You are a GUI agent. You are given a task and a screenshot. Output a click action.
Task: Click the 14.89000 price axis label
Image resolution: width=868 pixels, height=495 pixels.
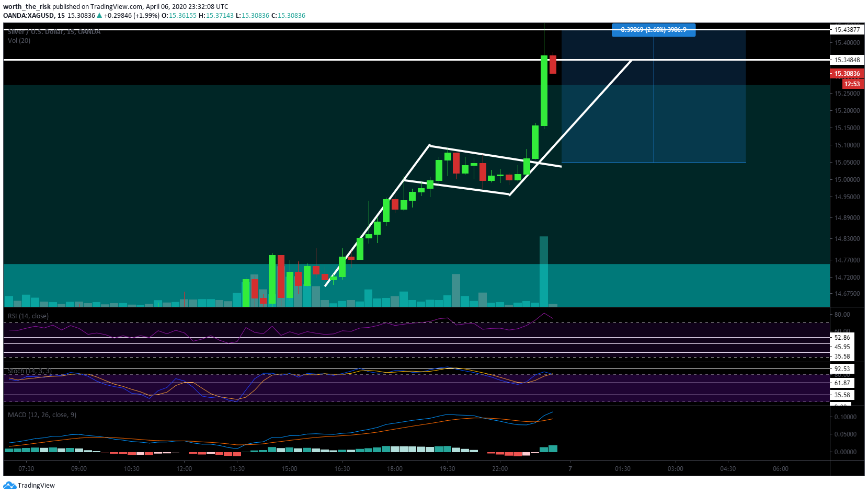point(847,218)
